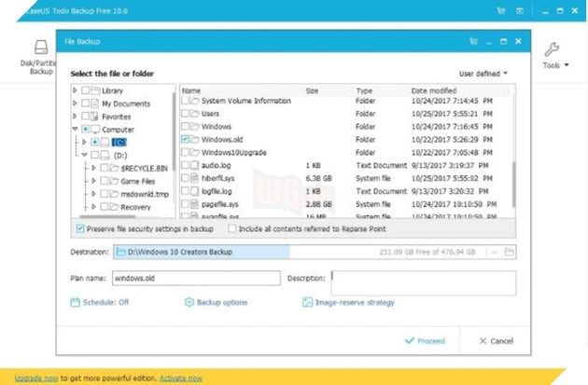
Task: Enable Include all contents referred to Reparse Point
Action: tap(232, 228)
